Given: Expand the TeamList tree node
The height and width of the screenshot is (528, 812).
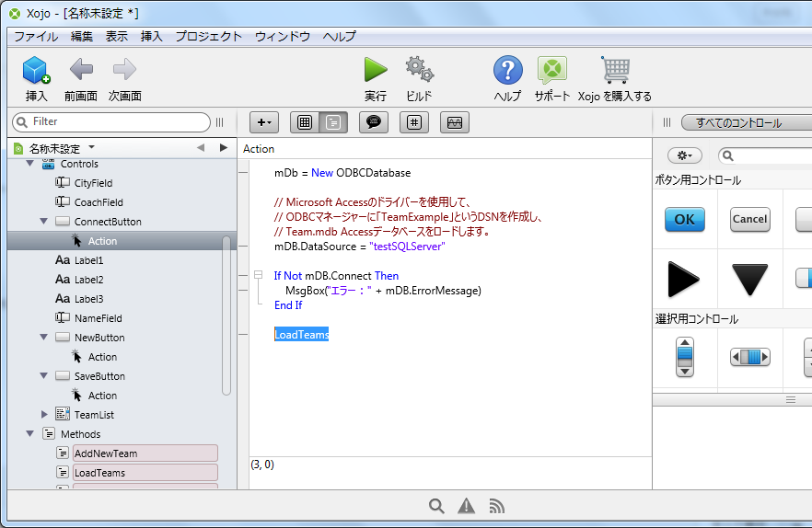Looking at the screenshot, I should [44, 415].
